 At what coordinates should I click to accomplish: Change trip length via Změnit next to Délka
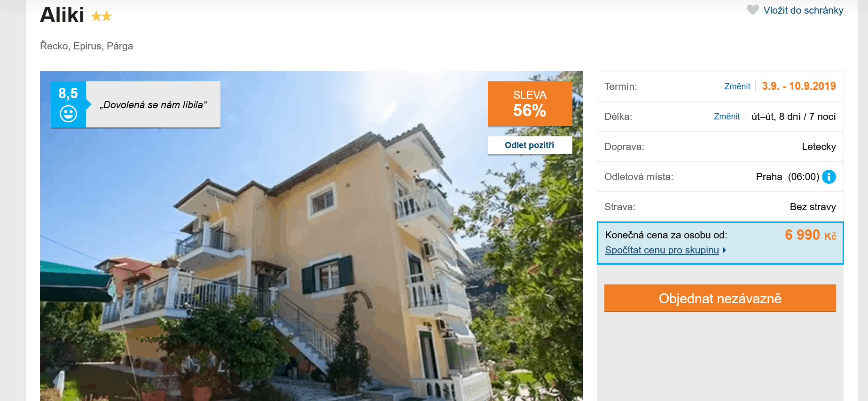pyautogui.click(x=727, y=117)
